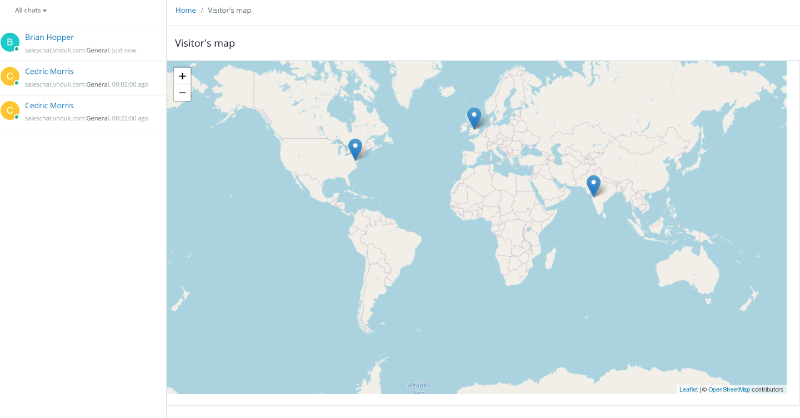Select the visitor marker over North America

tap(355, 149)
